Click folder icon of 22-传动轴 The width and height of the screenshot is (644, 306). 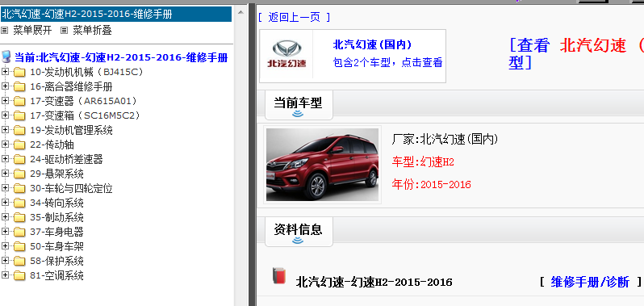[x=19, y=145]
